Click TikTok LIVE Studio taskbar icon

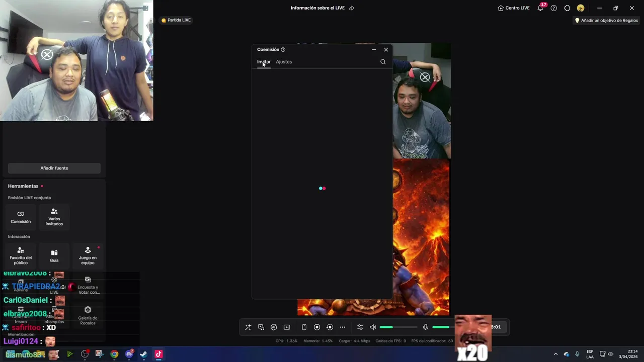[158, 354]
